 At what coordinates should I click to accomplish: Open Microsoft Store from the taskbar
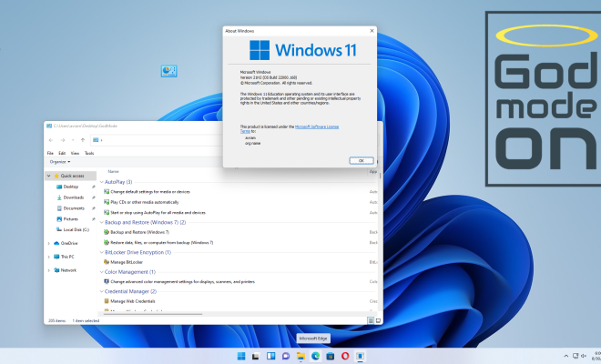pos(331,356)
